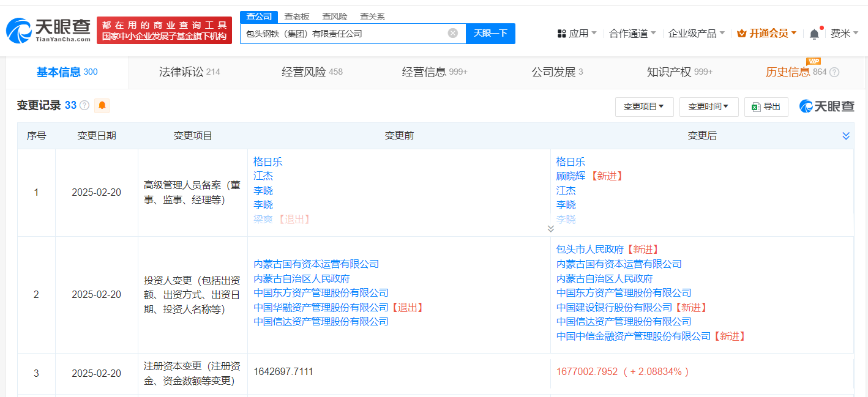Select the 投资人变更 change item cell
The height and width of the screenshot is (397, 868).
192,294
